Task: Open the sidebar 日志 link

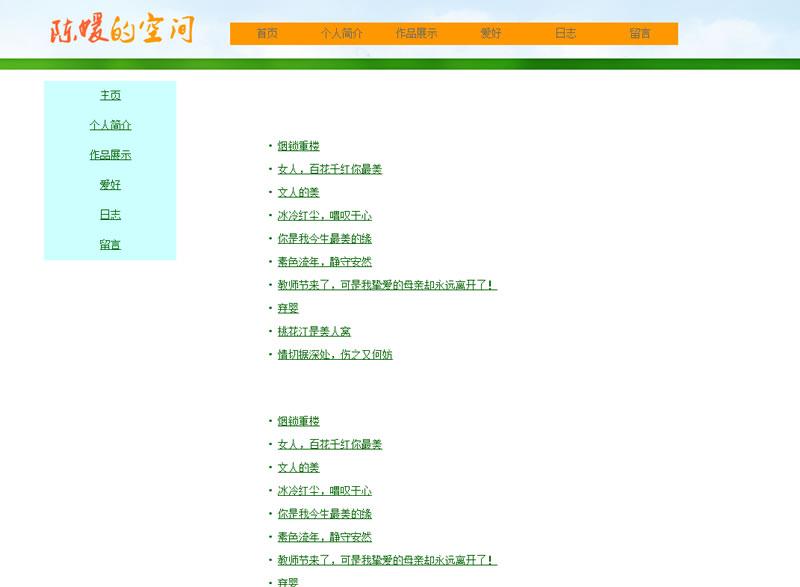Action: 110,215
